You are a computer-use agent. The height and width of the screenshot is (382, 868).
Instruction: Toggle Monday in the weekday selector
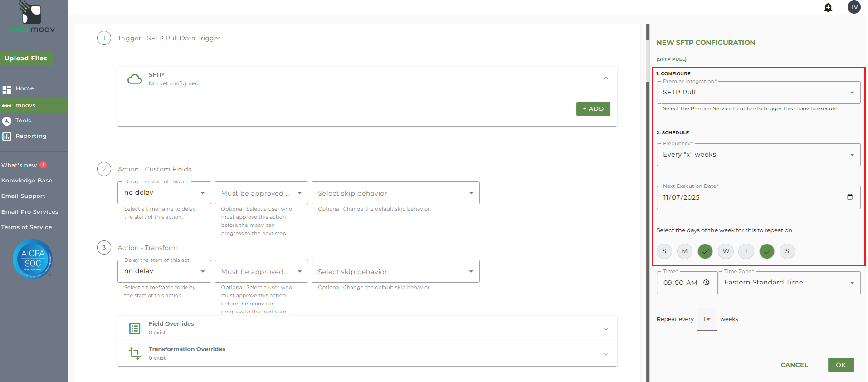[x=684, y=251]
